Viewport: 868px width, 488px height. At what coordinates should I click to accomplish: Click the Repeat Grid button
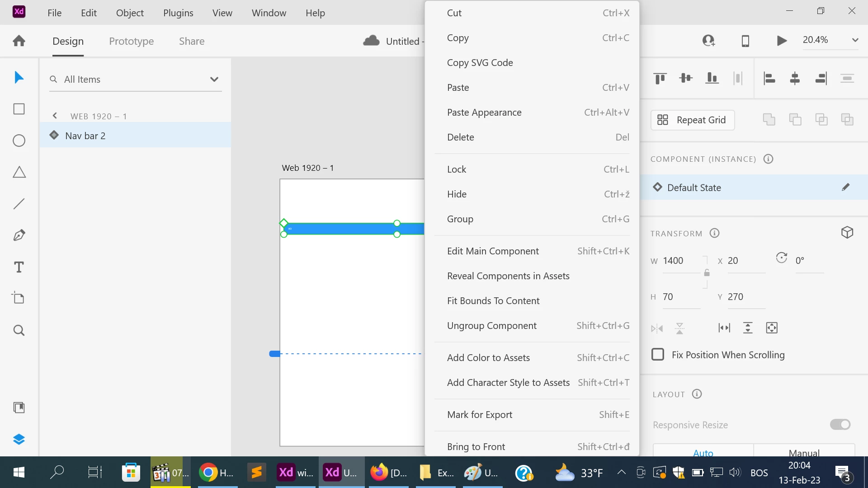tap(692, 120)
